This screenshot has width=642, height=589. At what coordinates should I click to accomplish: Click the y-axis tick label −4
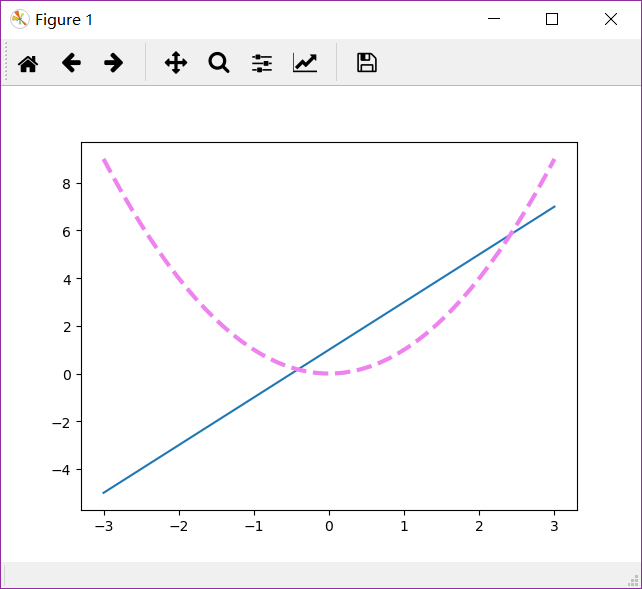point(61,470)
